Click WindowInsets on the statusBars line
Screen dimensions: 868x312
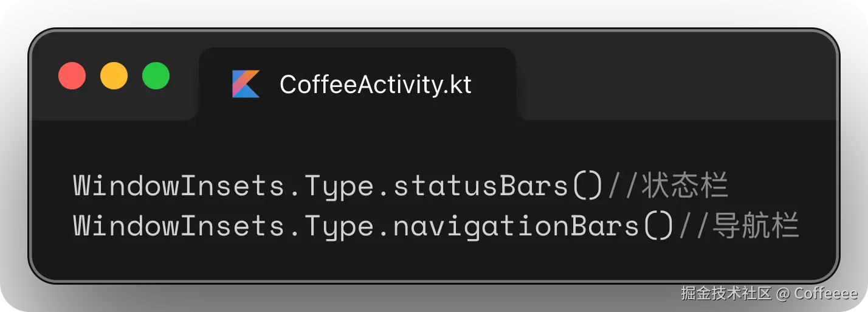pyautogui.click(x=179, y=186)
